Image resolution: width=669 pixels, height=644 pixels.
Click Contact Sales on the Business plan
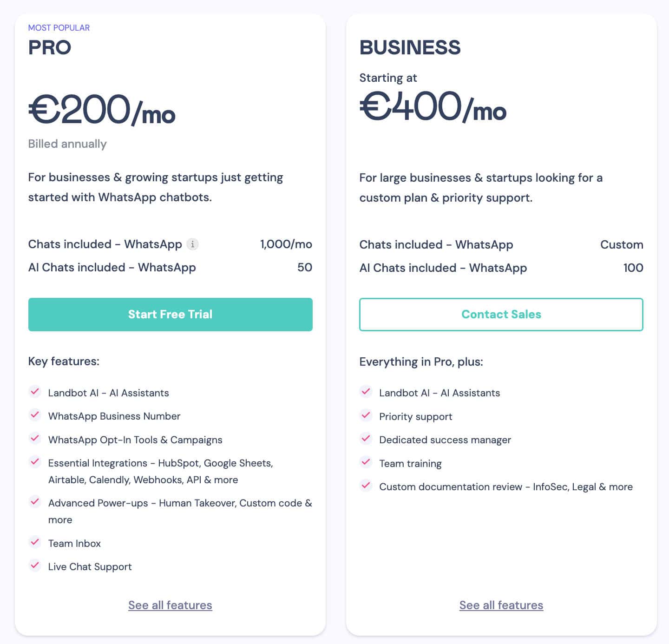(501, 315)
